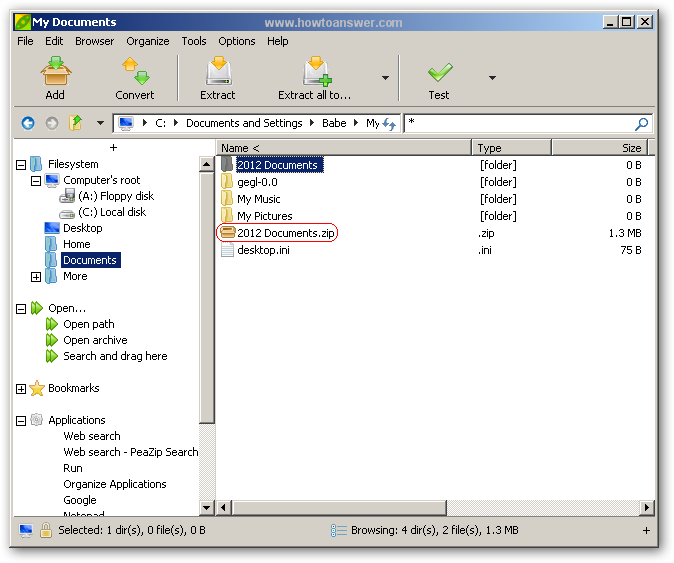Open navigation history dropdown arrow
This screenshot has height=563, width=674.
pos(100,123)
